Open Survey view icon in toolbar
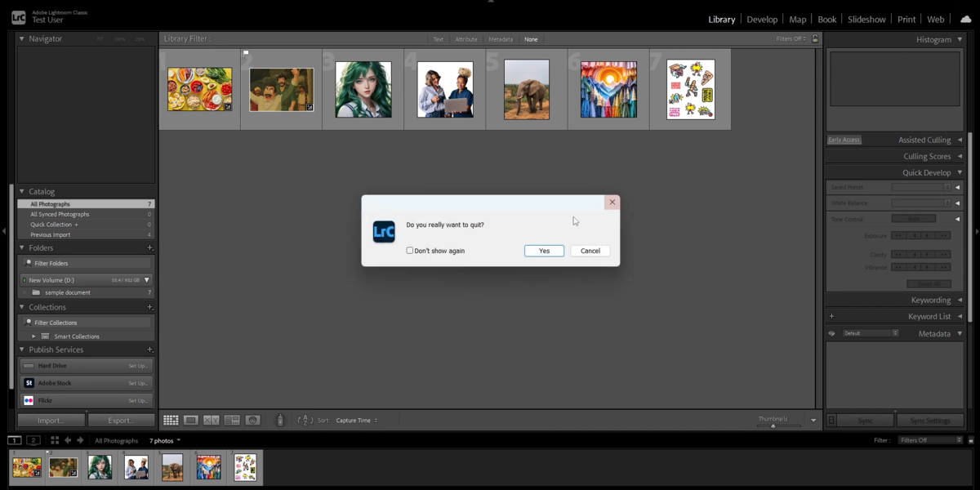Image resolution: width=980 pixels, height=490 pixels. click(232, 420)
